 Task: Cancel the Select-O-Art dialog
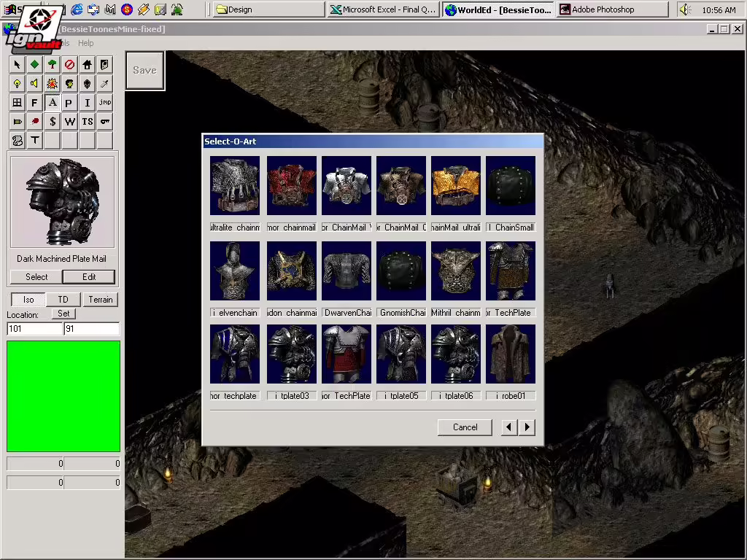pyautogui.click(x=465, y=427)
